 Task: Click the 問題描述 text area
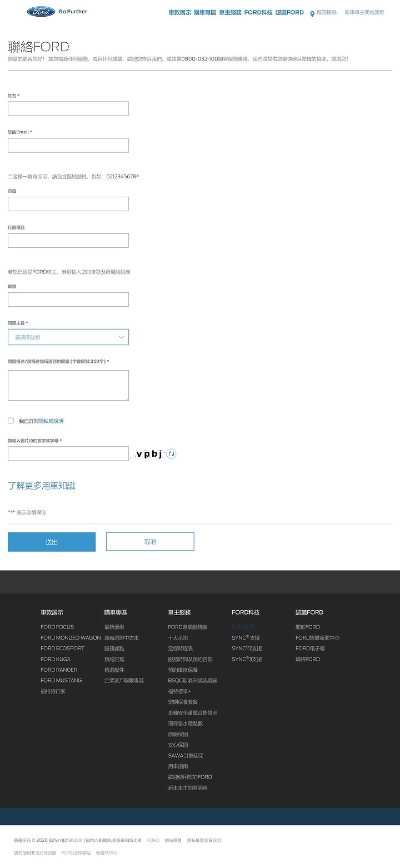(68, 385)
